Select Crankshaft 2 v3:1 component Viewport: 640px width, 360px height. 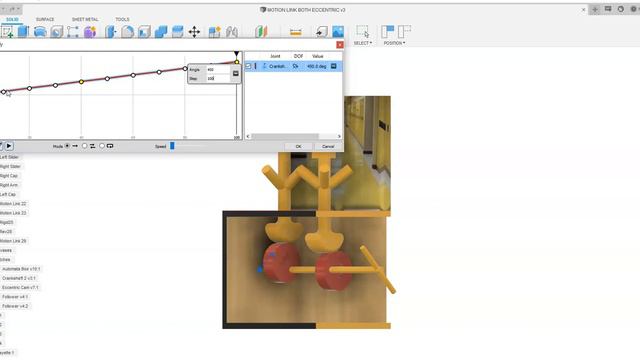[x=19, y=278]
